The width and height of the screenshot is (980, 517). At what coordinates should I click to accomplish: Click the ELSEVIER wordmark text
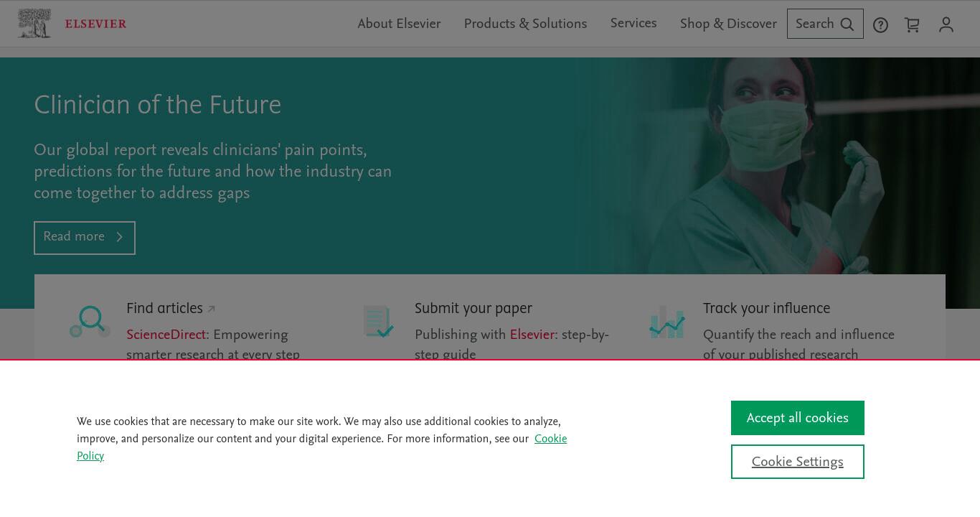click(95, 24)
